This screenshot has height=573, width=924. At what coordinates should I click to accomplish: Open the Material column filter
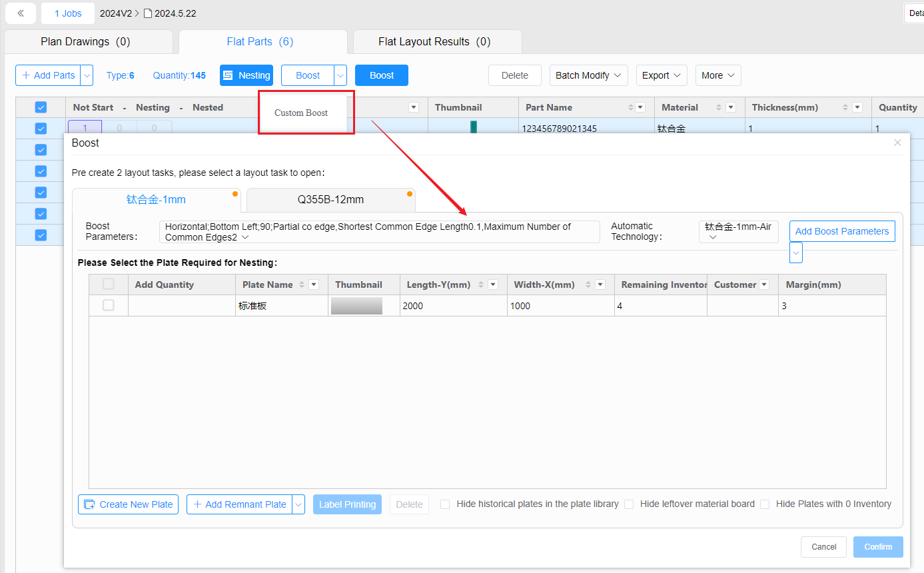(731, 107)
